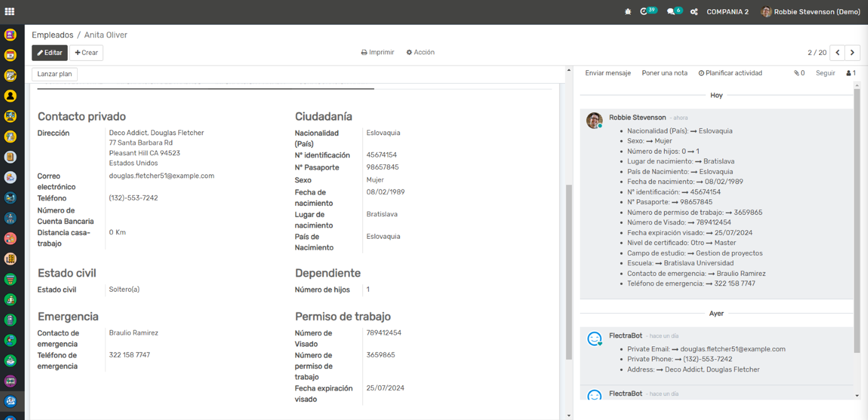Go to next employee record arrow
The width and height of the screenshot is (868, 420).
[853, 53]
